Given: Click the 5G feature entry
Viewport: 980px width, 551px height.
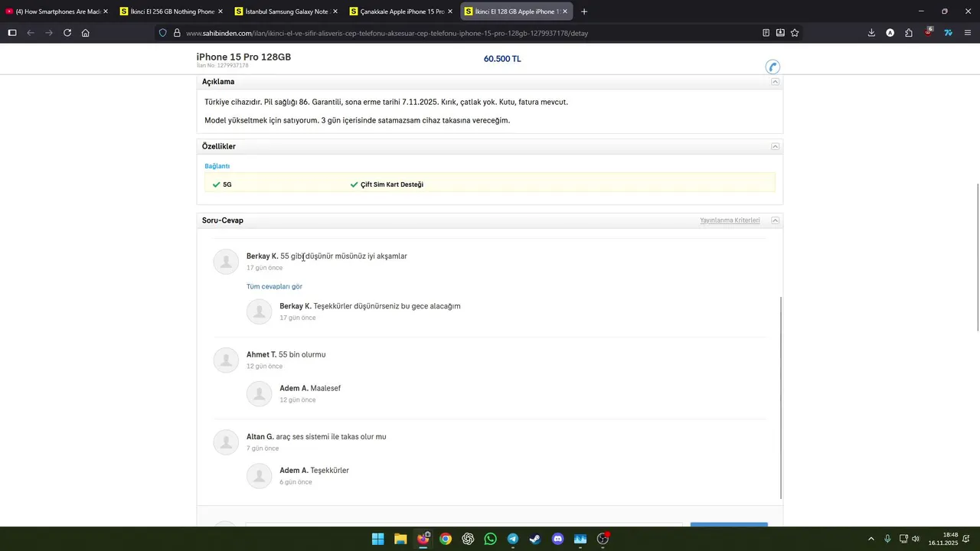Looking at the screenshot, I should 222,184.
